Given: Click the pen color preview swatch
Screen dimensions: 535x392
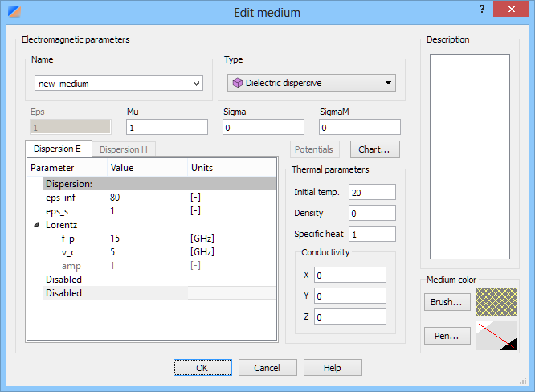Looking at the screenshot, I should [496, 336].
